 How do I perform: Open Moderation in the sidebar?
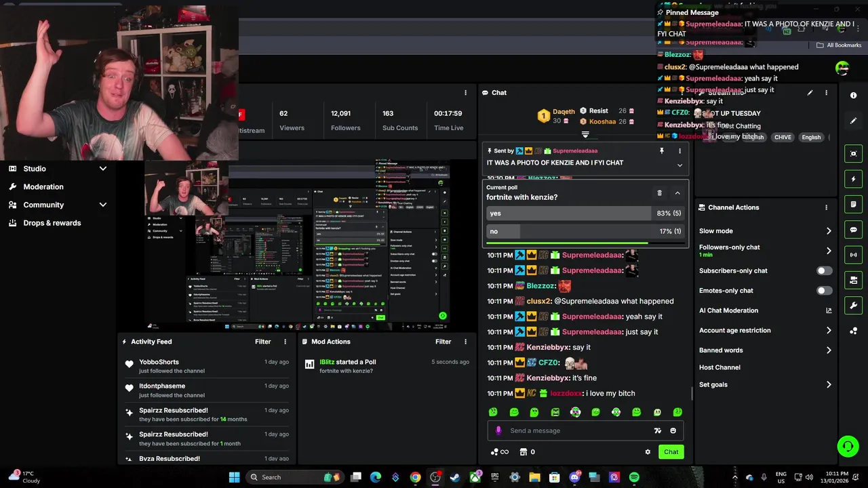pyautogui.click(x=43, y=186)
